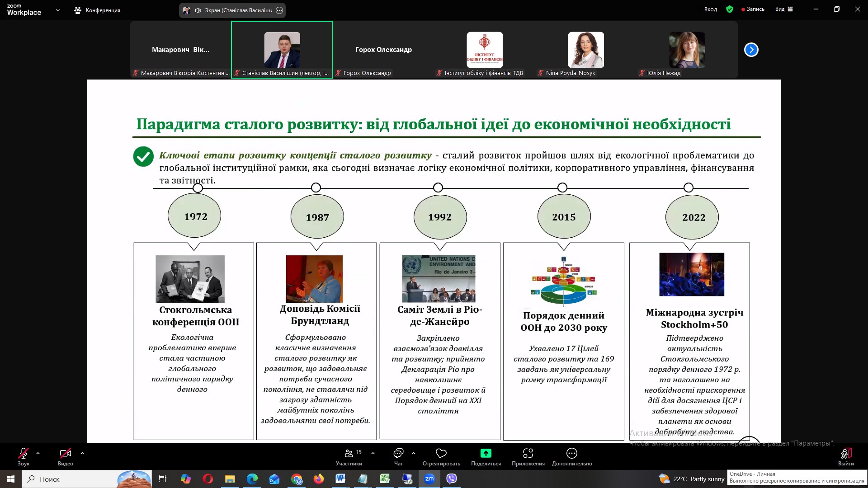Screen dimensions: 868x488
Task: Open Участники participants panel
Action: tap(349, 456)
